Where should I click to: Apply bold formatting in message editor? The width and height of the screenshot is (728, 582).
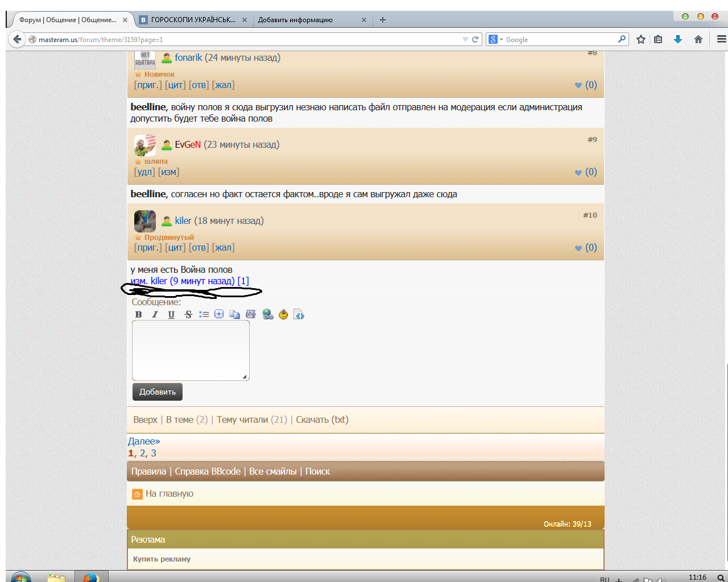[138, 314]
